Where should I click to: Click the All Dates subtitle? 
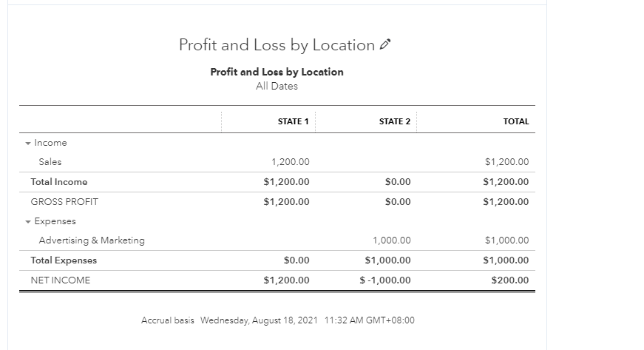[x=277, y=86]
